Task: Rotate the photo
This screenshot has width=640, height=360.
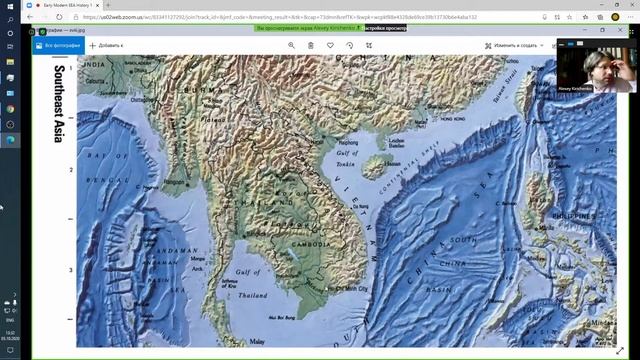Action: (x=350, y=45)
